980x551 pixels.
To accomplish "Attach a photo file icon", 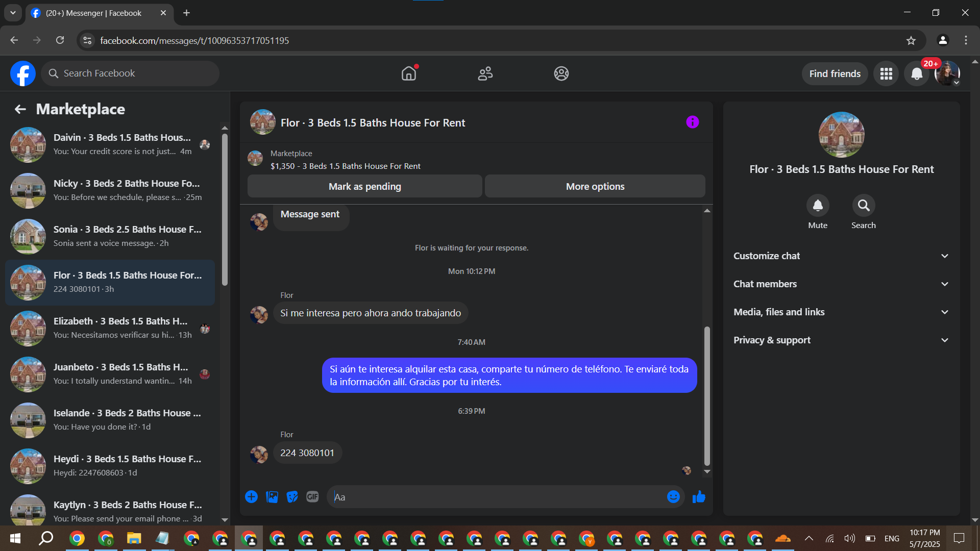I will coord(272,497).
